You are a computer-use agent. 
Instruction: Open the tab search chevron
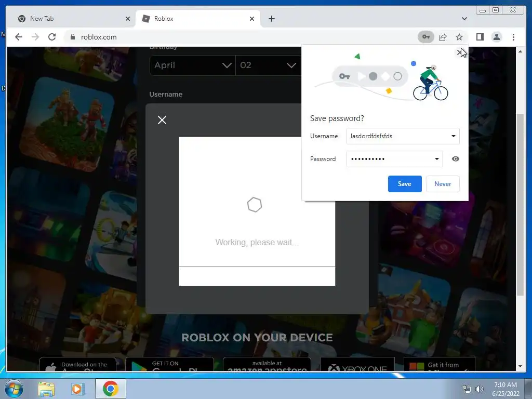point(464,19)
